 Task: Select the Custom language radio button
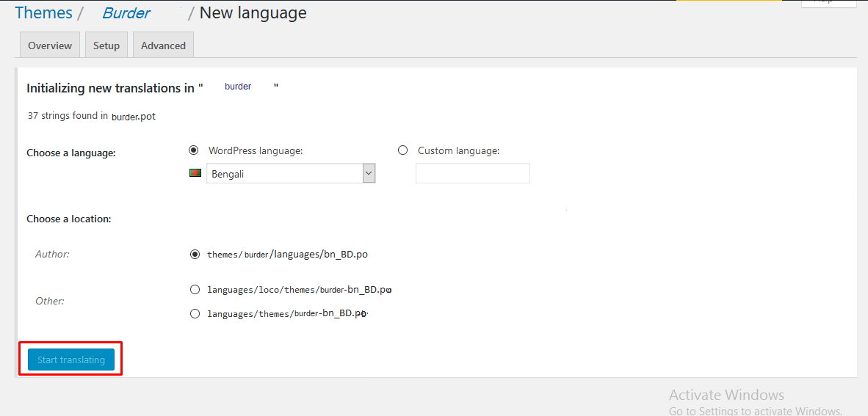[402, 150]
